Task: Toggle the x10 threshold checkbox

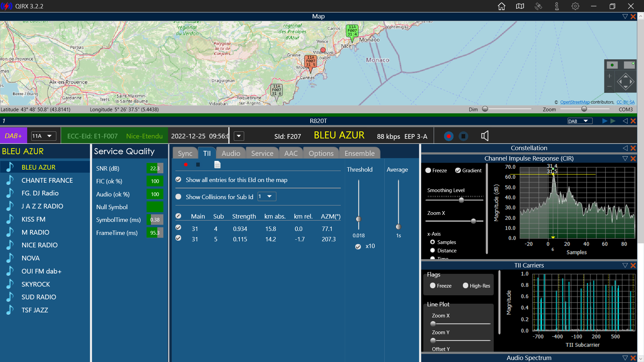Action: [358, 246]
